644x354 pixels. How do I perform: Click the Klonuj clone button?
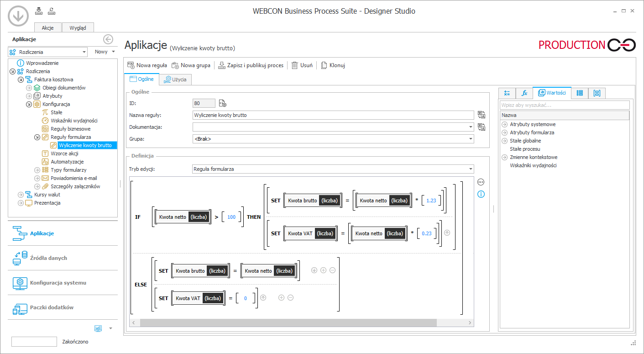point(333,65)
